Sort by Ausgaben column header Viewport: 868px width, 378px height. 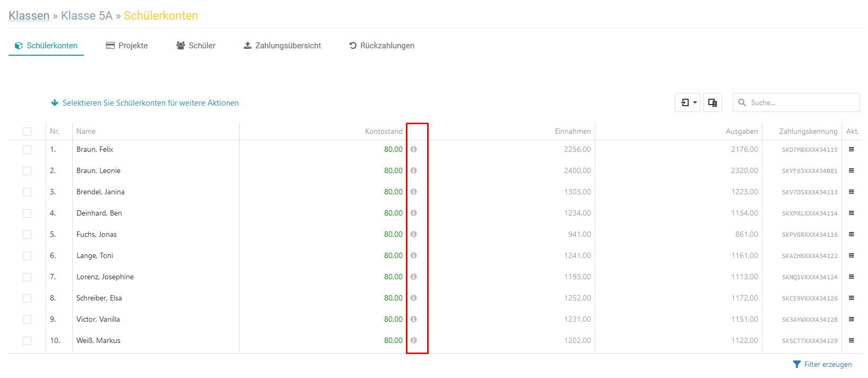coord(742,131)
